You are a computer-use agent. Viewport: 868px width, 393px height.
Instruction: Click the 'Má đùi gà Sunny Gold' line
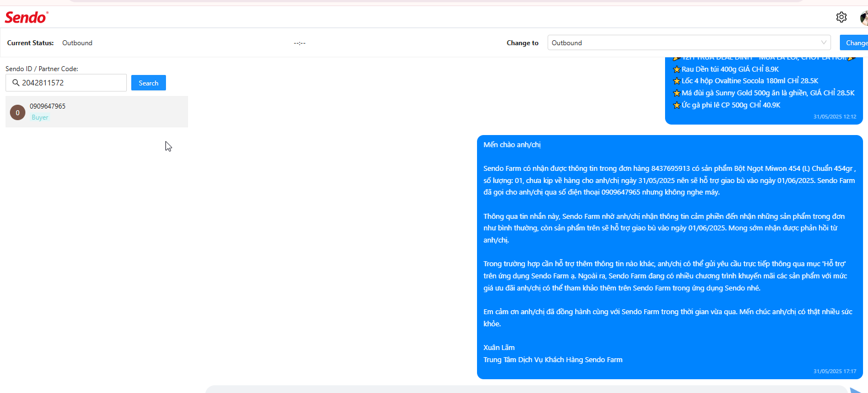tap(764, 93)
